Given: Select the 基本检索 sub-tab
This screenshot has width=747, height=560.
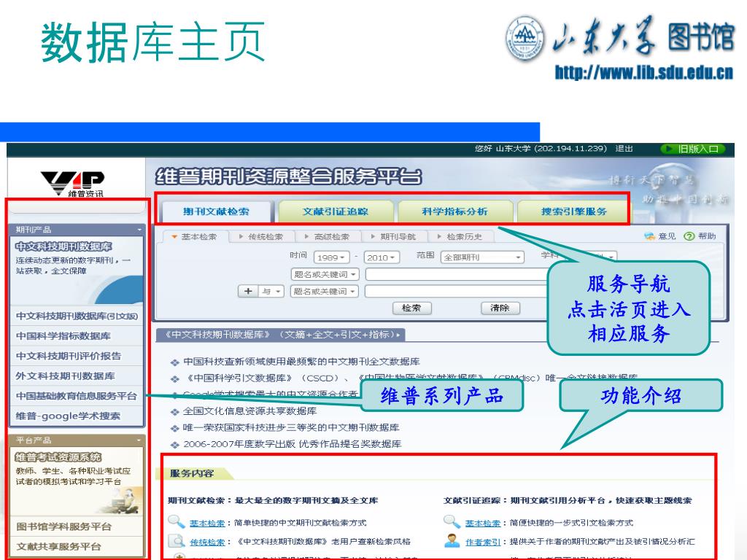Looking at the screenshot, I should click(195, 237).
